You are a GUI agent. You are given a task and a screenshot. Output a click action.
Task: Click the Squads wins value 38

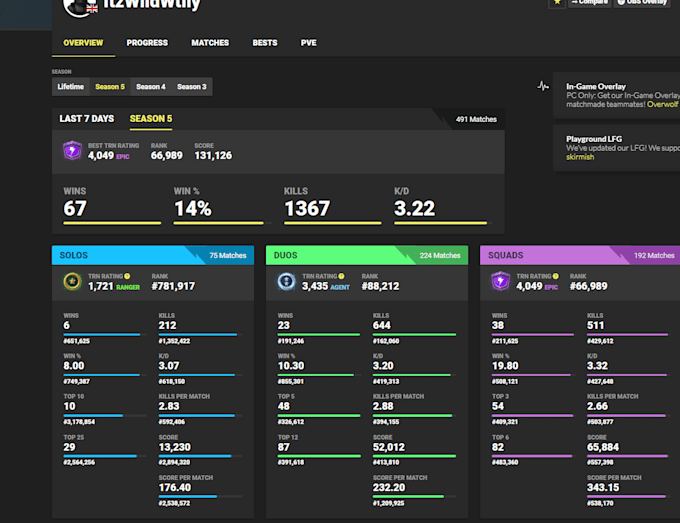coord(498,326)
